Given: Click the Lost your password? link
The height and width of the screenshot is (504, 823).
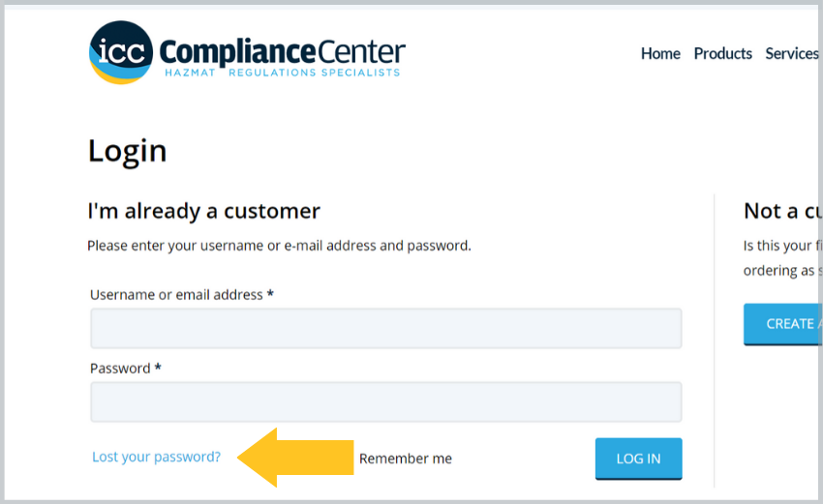Looking at the screenshot, I should pyautogui.click(x=156, y=457).
